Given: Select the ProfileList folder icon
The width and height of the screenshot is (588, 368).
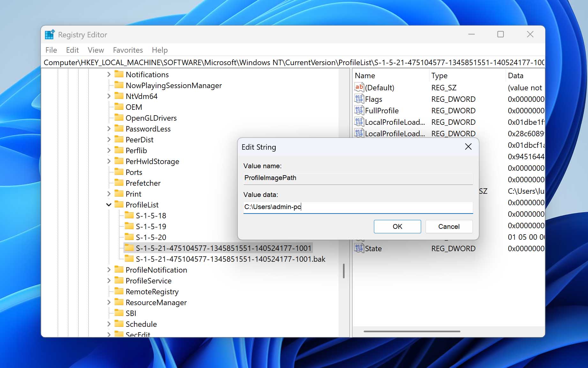Looking at the screenshot, I should coord(119,204).
